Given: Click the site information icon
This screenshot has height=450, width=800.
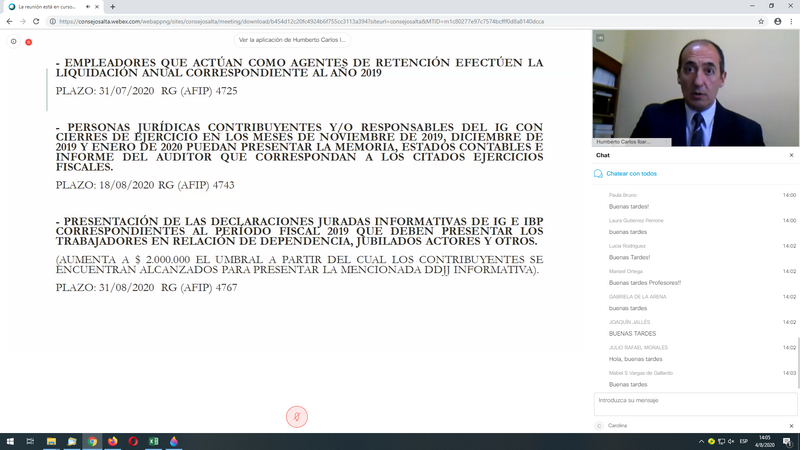Looking at the screenshot, I should point(52,21).
